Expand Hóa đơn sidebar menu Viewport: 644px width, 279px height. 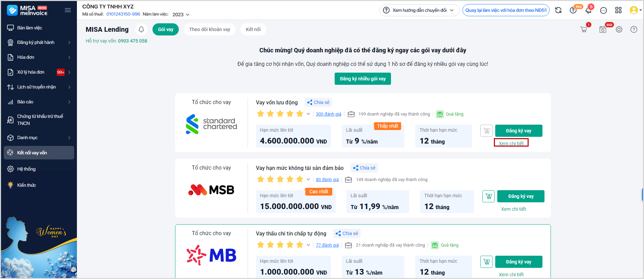pyautogui.click(x=39, y=57)
